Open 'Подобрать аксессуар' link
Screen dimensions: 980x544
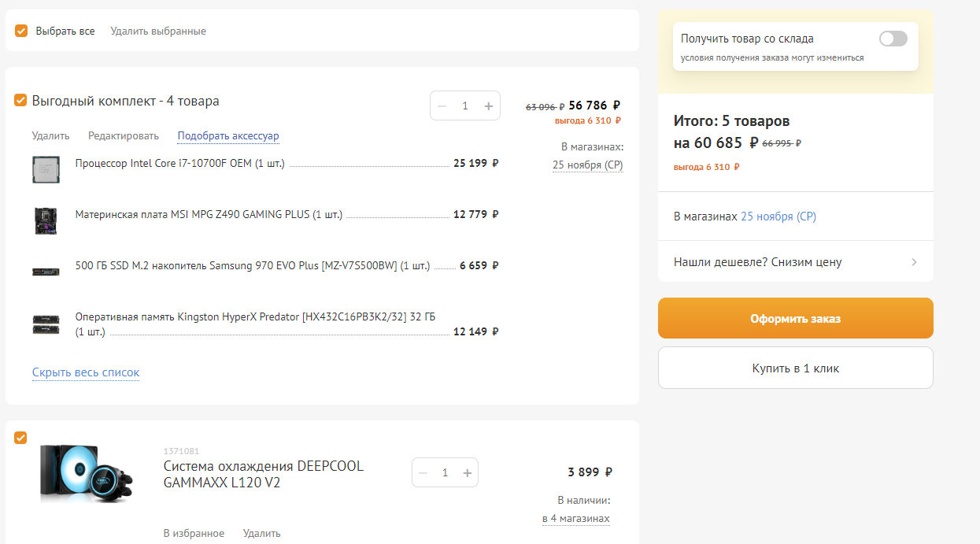(x=228, y=136)
